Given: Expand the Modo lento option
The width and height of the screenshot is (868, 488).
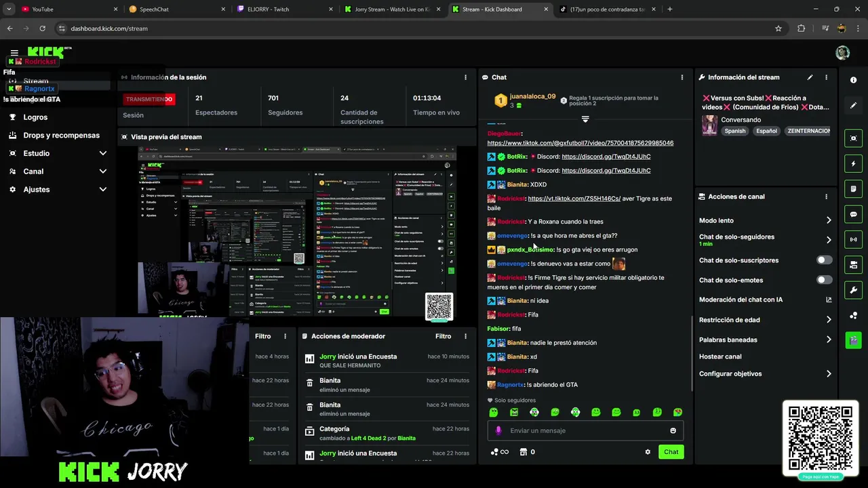Looking at the screenshot, I should [829, 220].
